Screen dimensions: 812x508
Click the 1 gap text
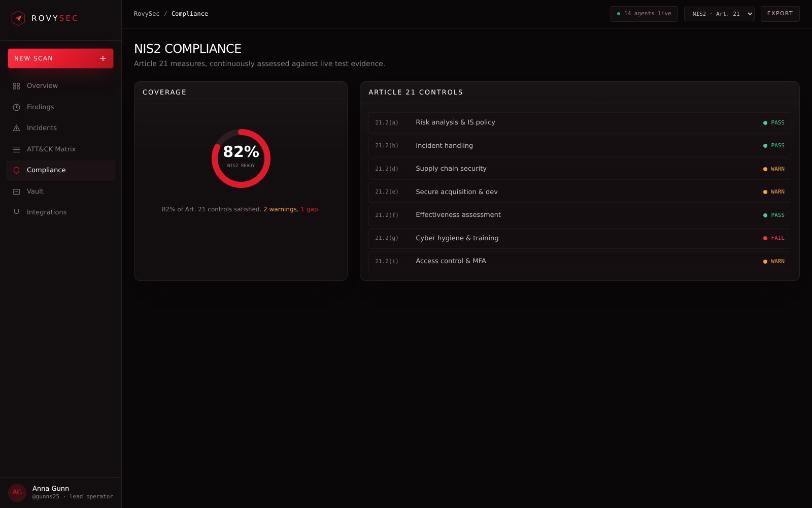310,209
